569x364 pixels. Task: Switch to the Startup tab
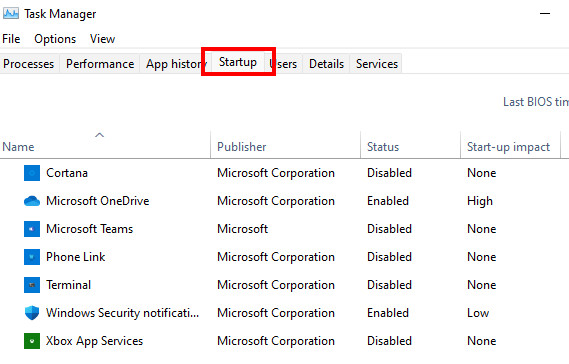[238, 62]
